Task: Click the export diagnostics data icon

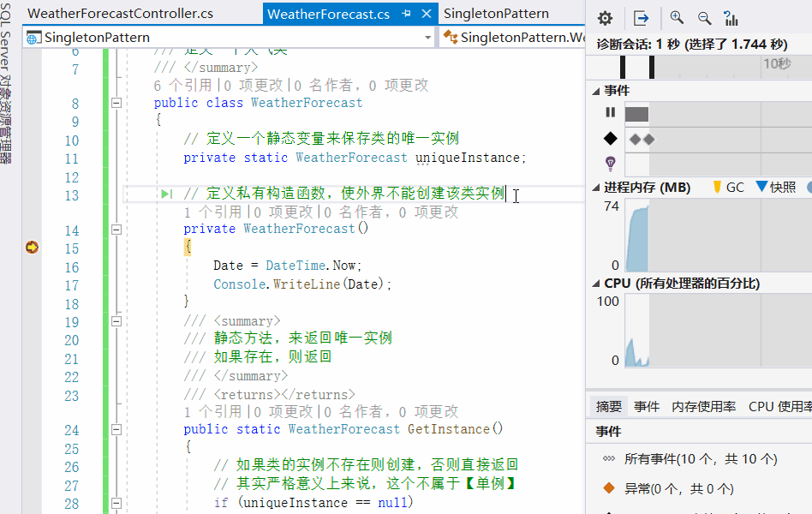Action: (x=641, y=17)
